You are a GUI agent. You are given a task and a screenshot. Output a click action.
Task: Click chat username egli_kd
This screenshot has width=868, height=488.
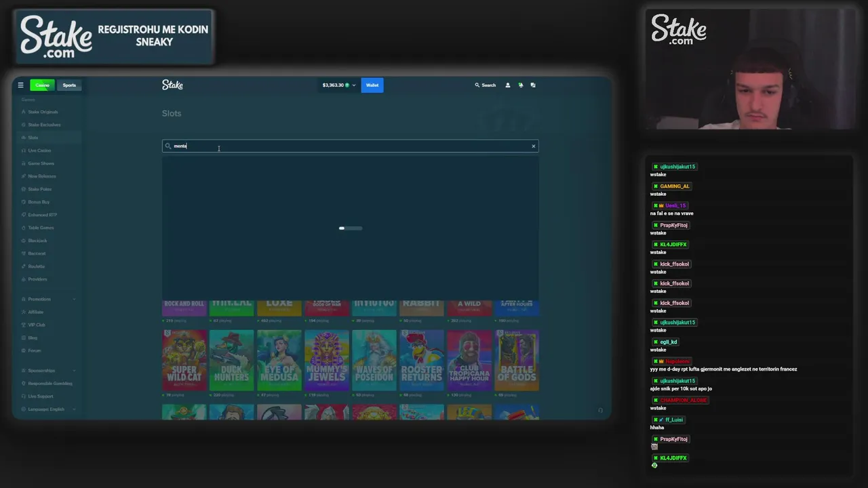[x=669, y=342]
